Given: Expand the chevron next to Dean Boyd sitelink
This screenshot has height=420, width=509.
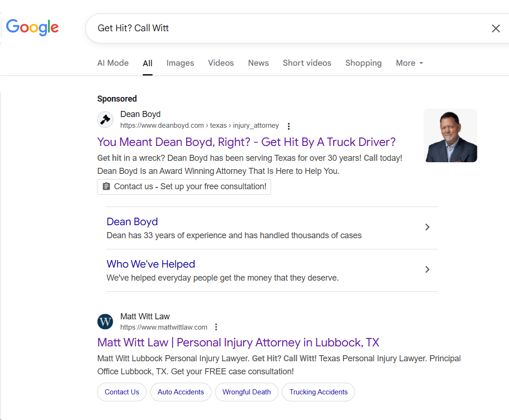Looking at the screenshot, I should pos(427,227).
